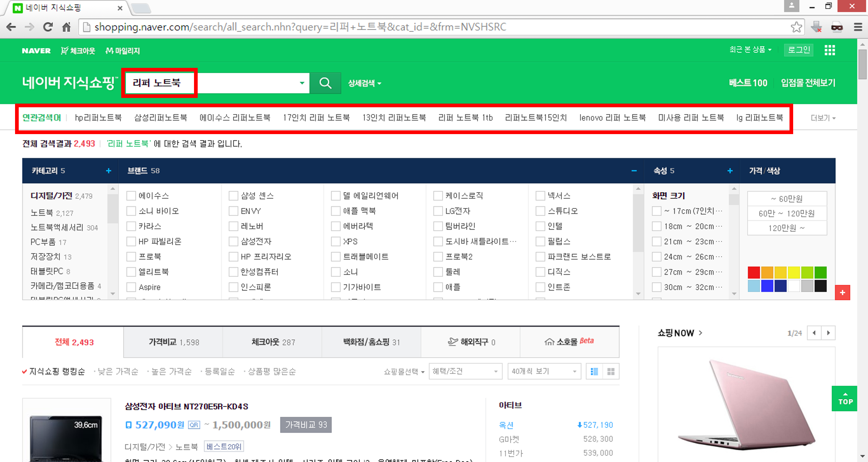The width and height of the screenshot is (868, 462).
Task: Check the 인텔 brand checkbox
Action: 540,226
